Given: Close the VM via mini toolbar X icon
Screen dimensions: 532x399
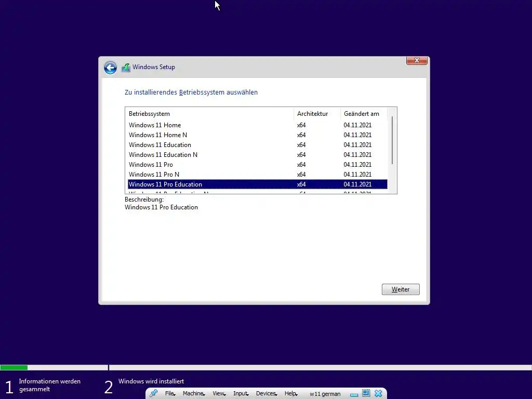Looking at the screenshot, I should click(378, 393).
